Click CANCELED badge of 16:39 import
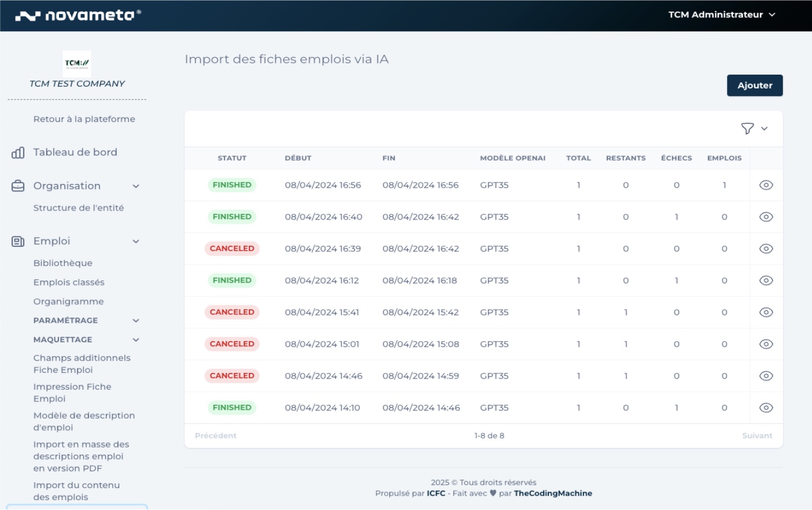 coord(232,249)
